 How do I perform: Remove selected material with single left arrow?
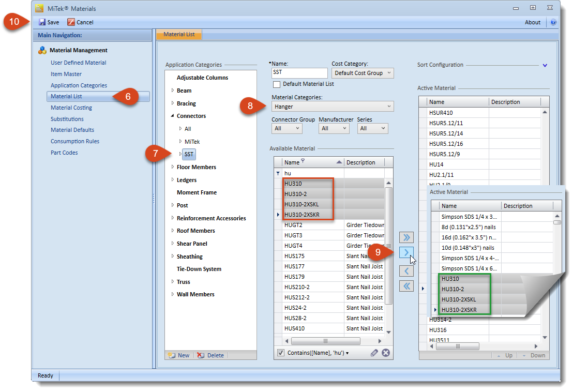pos(406,271)
